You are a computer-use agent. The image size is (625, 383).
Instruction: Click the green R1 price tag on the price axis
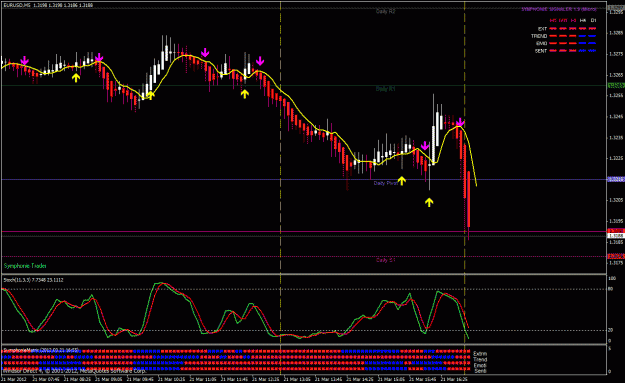tap(616, 85)
